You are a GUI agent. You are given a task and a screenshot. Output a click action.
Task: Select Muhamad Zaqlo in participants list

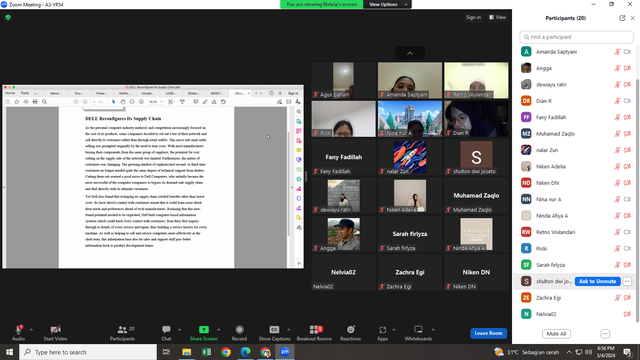576,133
